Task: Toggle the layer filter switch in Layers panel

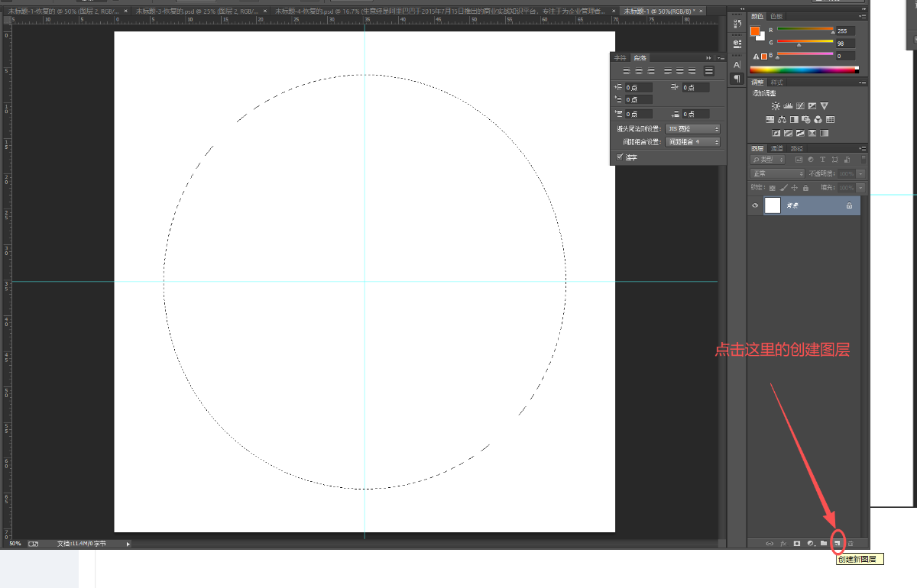Action: pos(864,160)
